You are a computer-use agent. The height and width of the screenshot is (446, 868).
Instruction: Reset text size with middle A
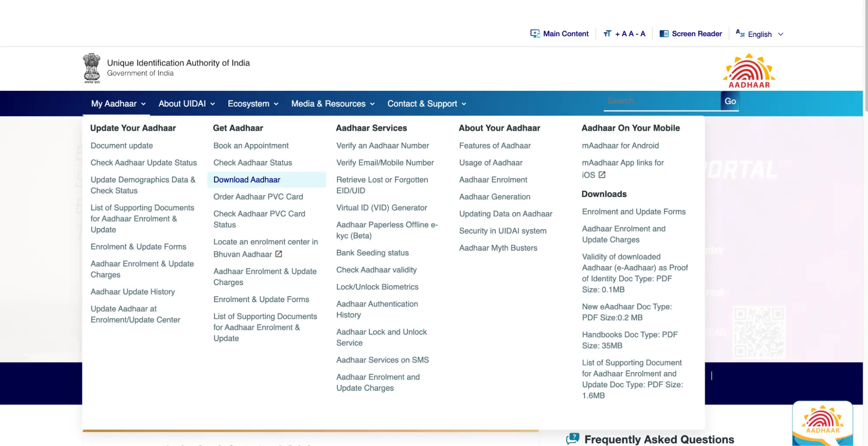click(631, 33)
